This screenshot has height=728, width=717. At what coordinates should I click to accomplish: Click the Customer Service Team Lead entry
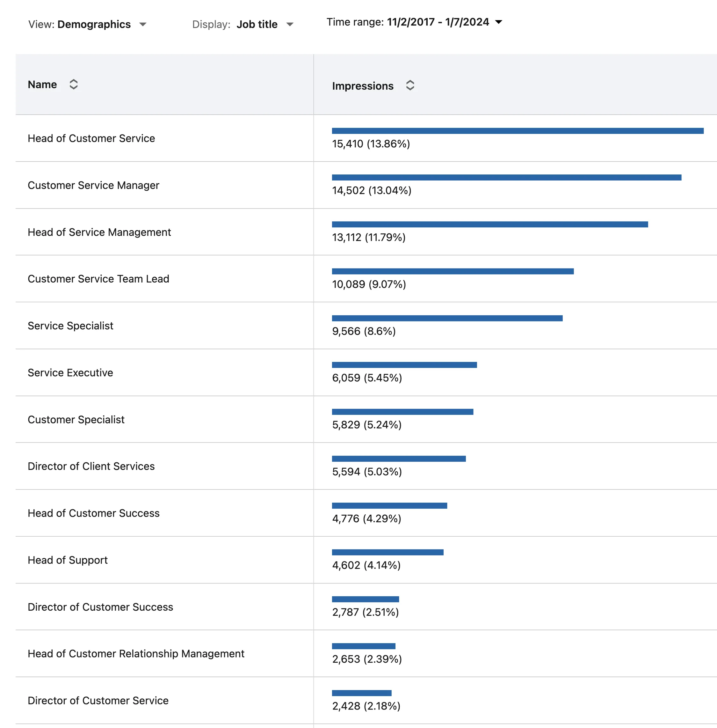tap(98, 279)
